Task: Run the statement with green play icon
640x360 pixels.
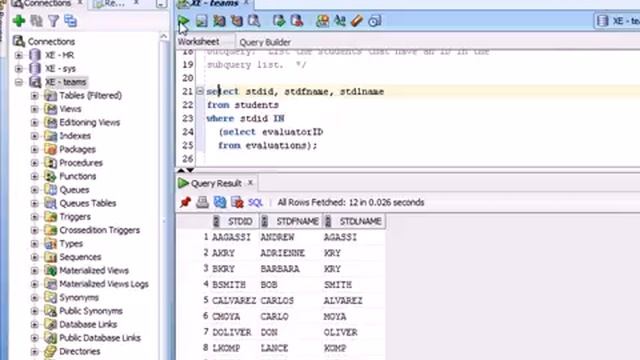Action: [x=184, y=21]
